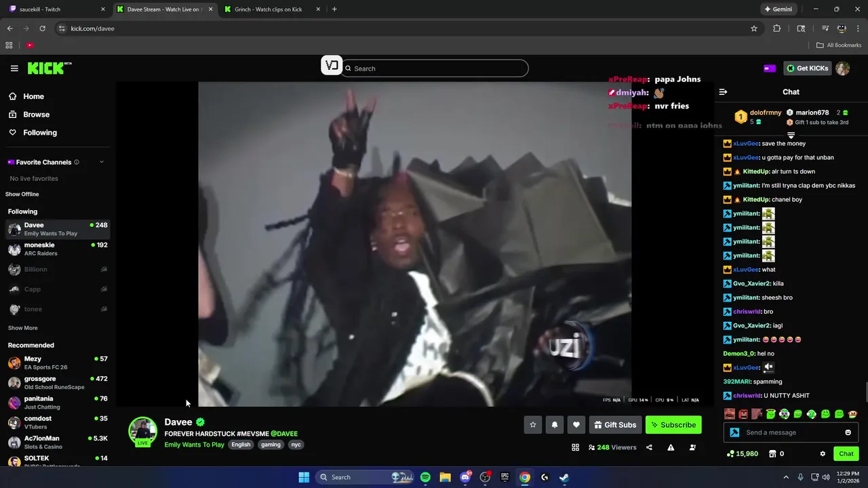This screenshot has width=868, height=488.
Task: Click the green Chat send button
Action: pyautogui.click(x=846, y=453)
